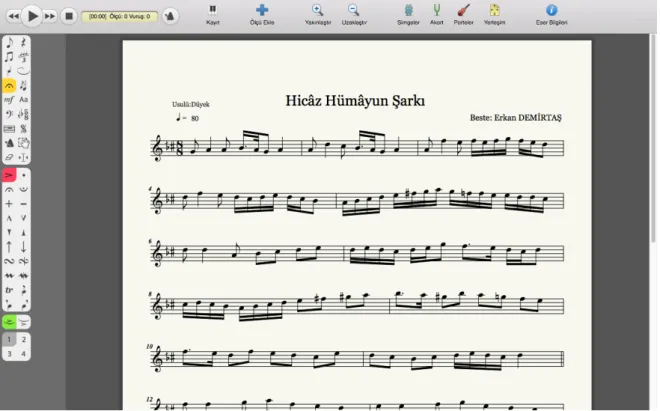Open Akort tuning fork tool

point(436,14)
